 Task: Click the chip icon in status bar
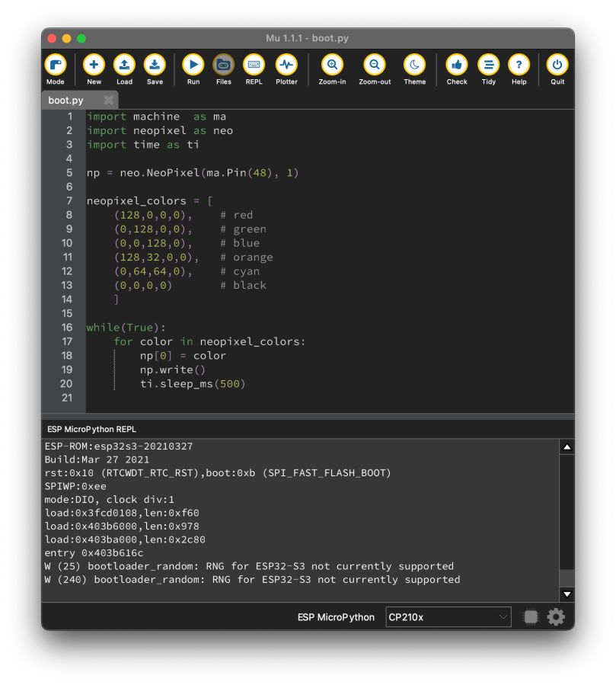click(x=531, y=617)
